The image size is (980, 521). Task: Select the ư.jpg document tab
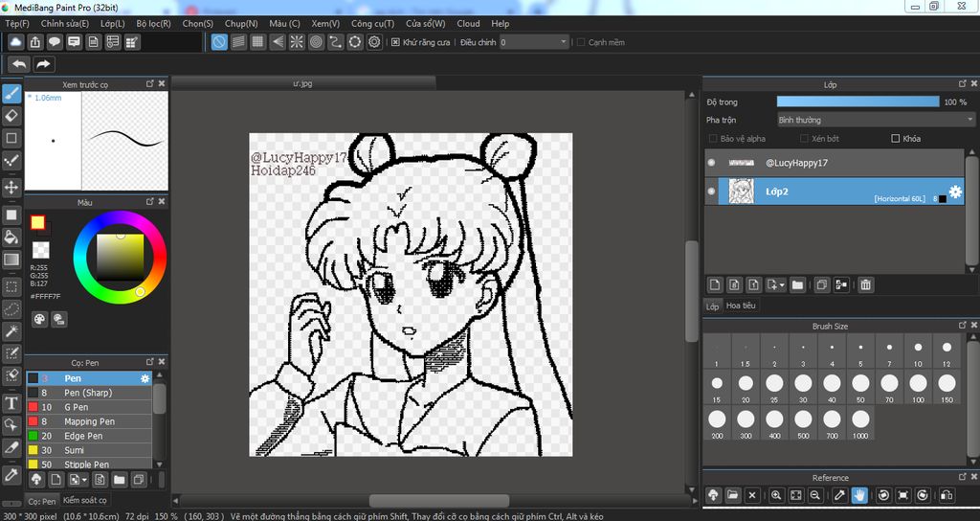(x=302, y=83)
